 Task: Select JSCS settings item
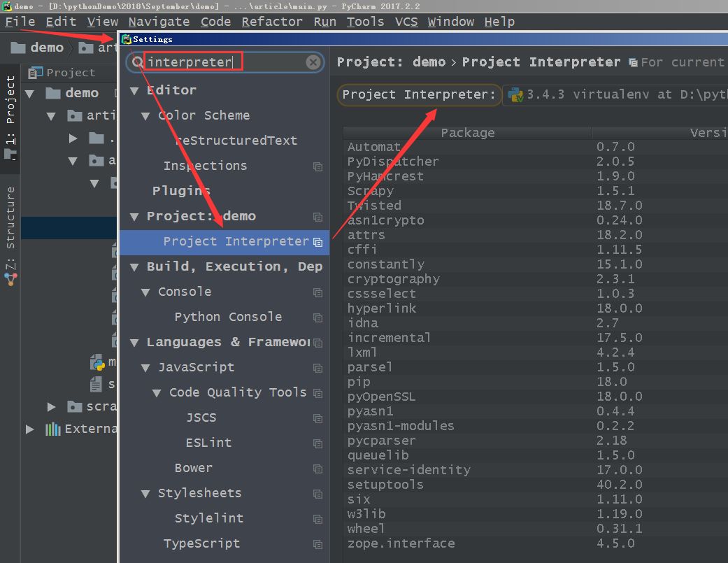click(x=201, y=418)
